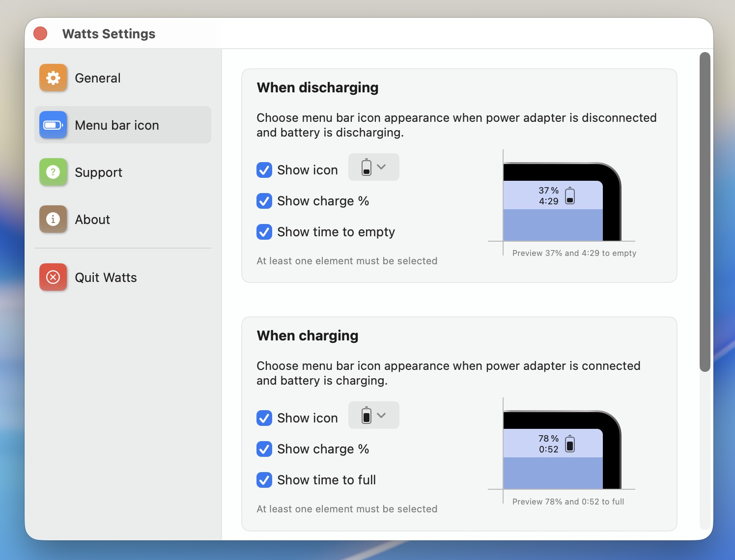Select the About sidebar entry
Viewport: 735px width, 560px height.
[92, 219]
